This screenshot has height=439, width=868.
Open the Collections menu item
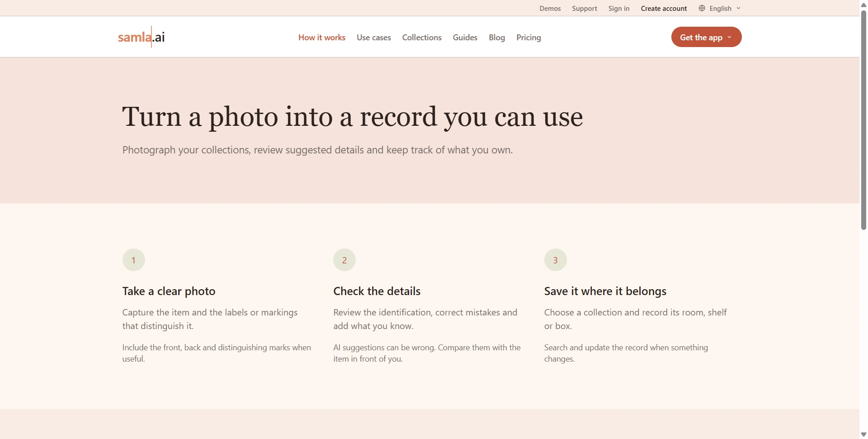[x=422, y=38]
